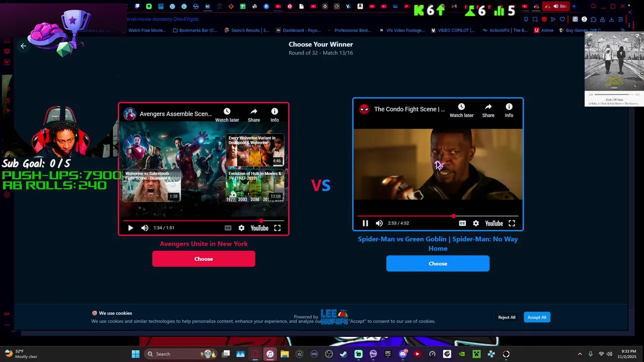The height and width of the screenshot is (362, 644).
Task: Open settings gear on Avengers video
Action: [x=242, y=228]
